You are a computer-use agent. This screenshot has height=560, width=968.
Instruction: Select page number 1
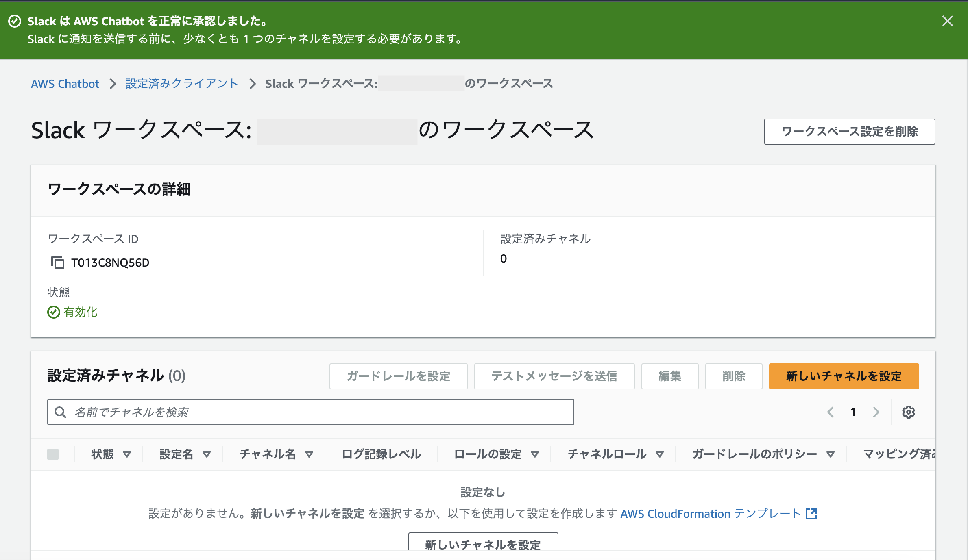pyautogui.click(x=853, y=412)
